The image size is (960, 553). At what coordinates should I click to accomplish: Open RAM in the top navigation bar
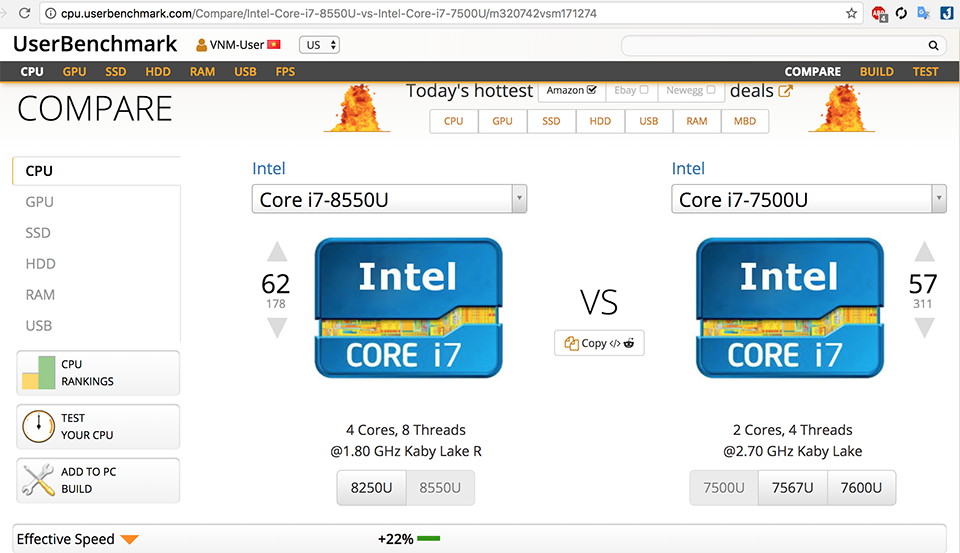202,72
